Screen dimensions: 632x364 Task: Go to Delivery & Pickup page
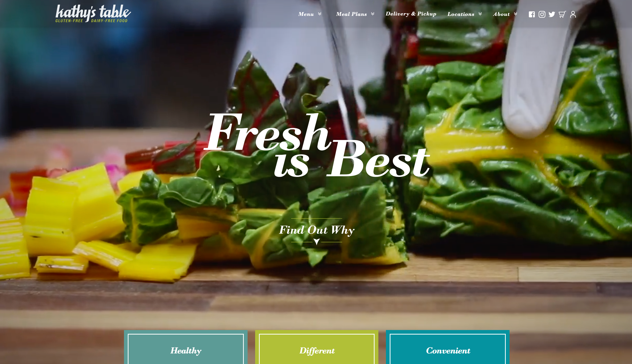click(x=411, y=14)
